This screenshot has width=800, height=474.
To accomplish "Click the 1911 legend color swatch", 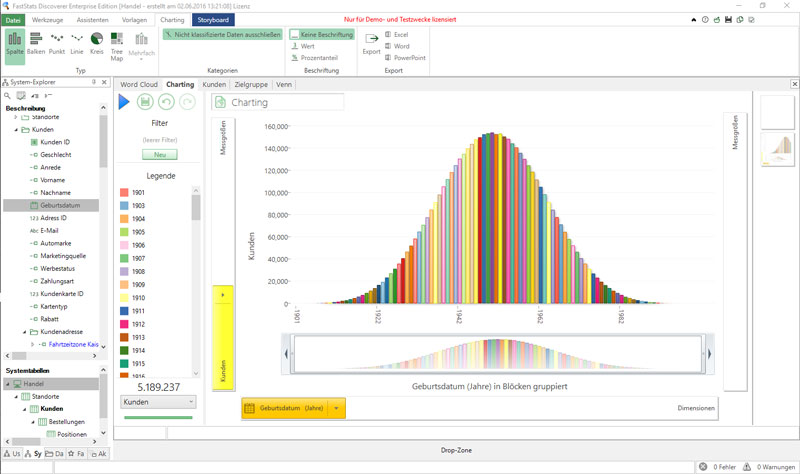I will pyautogui.click(x=124, y=311).
